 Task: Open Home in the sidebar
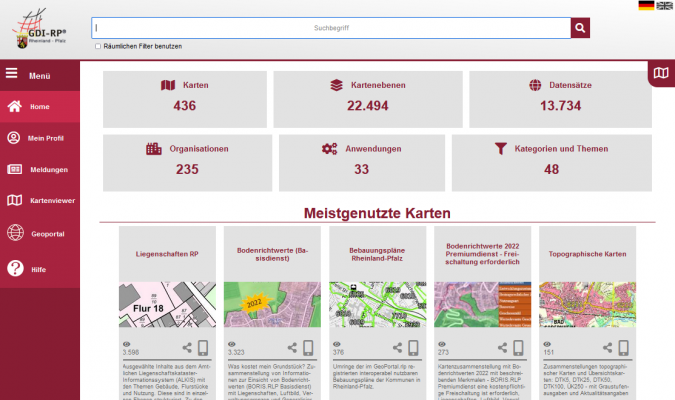pyautogui.click(x=40, y=106)
